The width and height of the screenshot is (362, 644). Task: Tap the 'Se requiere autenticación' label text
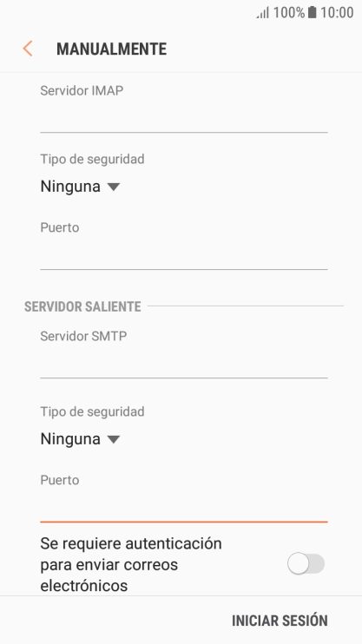[131, 543]
